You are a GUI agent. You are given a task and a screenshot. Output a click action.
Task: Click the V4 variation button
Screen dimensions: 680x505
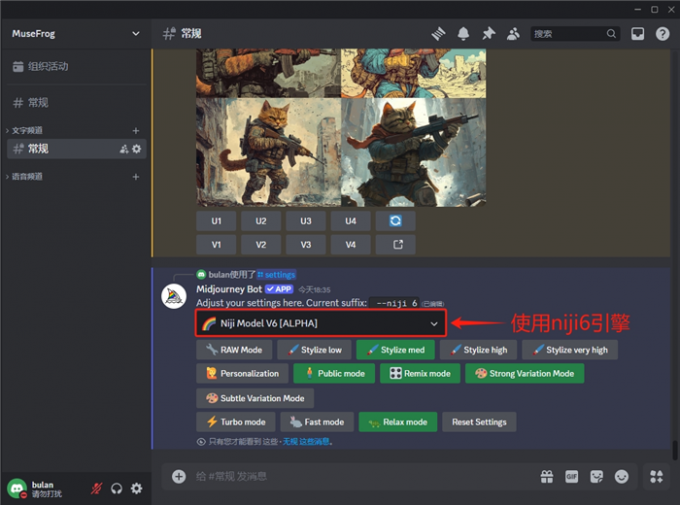click(350, 245)
